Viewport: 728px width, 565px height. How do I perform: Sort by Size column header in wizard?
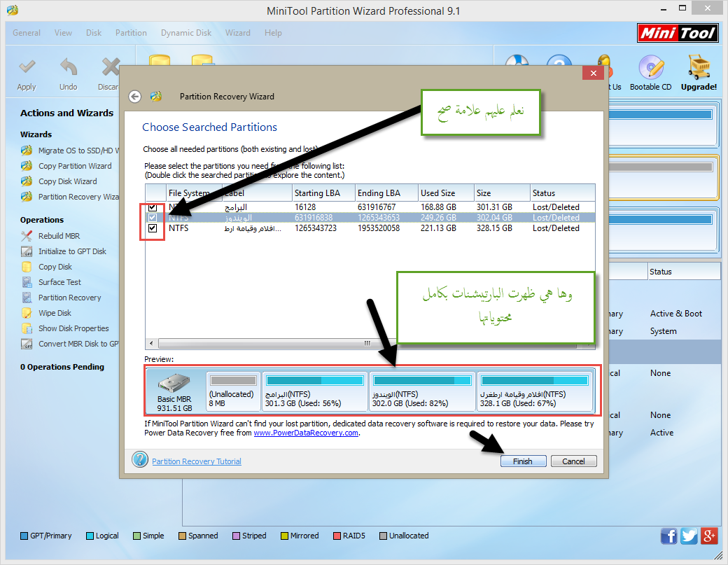[x=502, y=193]
